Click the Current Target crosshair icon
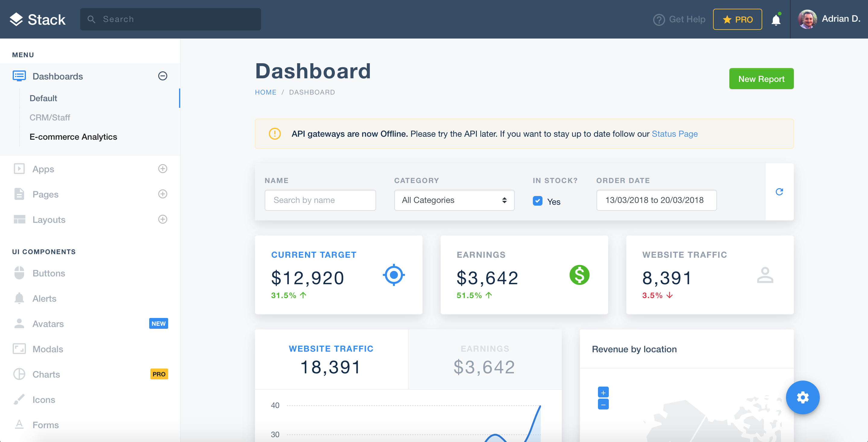Viewport: 868px width, 442px height. (x=394, y=275)
